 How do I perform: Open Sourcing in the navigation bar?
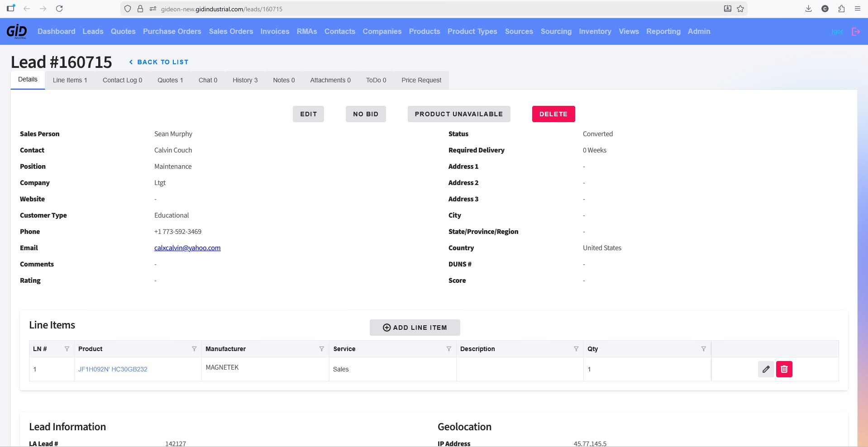click(x=556, y=31)
